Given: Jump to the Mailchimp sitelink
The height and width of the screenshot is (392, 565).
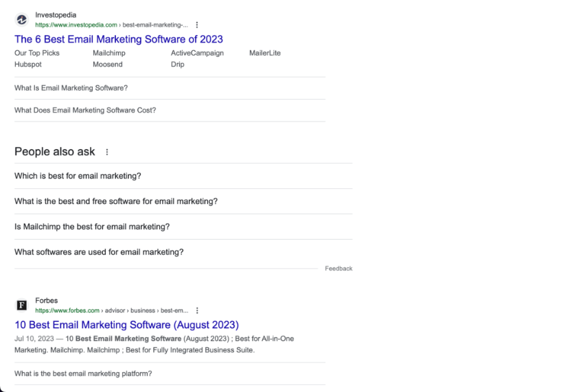Looking at the screenshot, I should pyautogui.click(x=109, y=53).
